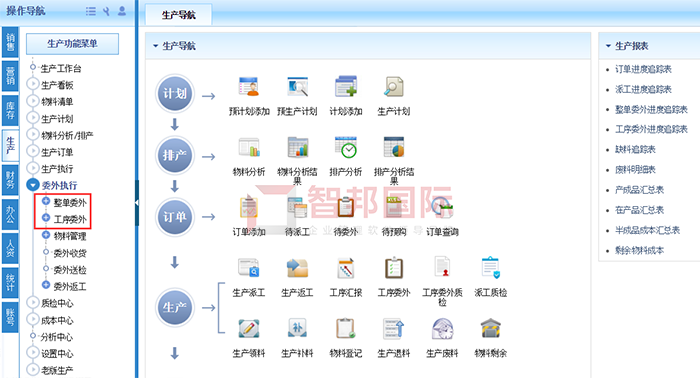The width and height of the screenshot is (700, 378).
Task: Open the 生产返工 icon
Action: tap(297, 268)
